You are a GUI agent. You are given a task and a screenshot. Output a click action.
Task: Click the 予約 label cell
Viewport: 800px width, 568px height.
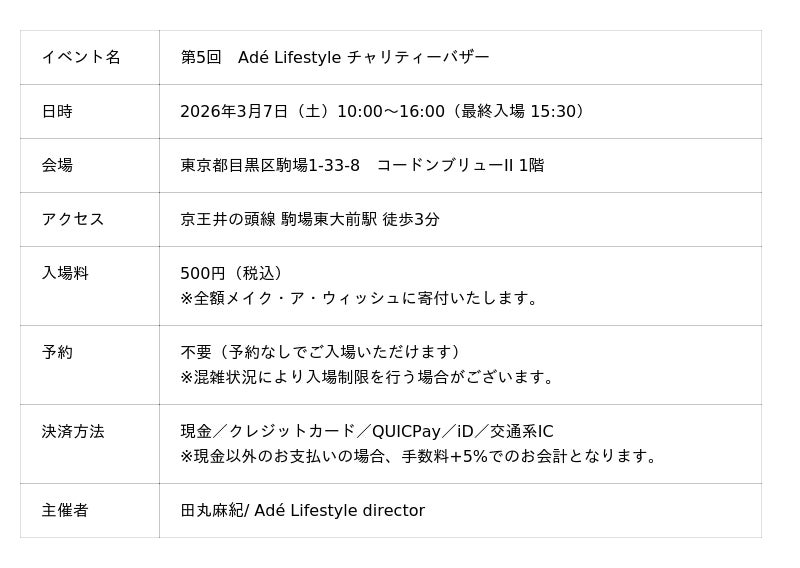tap(57, 352)
